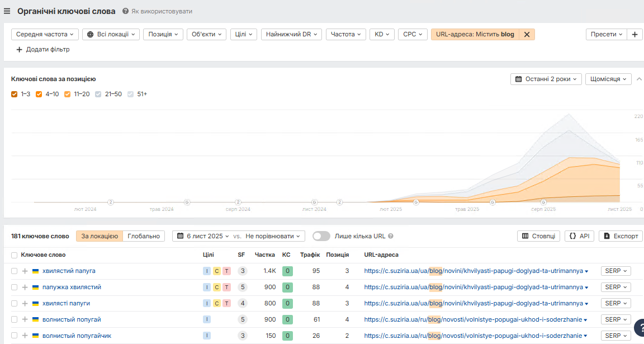Screen dimensions: 644x344
Task: Click the help icon beside Лише кілька URL
Action: [x=391, y=236]
